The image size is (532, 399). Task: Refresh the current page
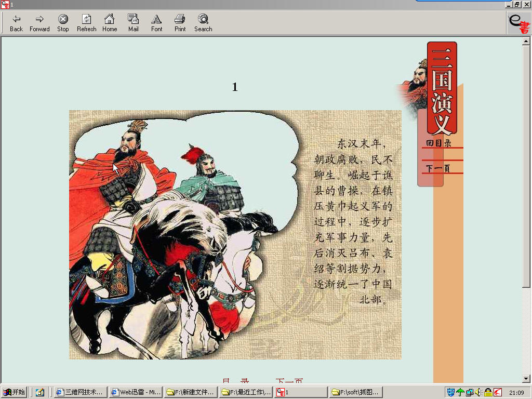point(87,23)
